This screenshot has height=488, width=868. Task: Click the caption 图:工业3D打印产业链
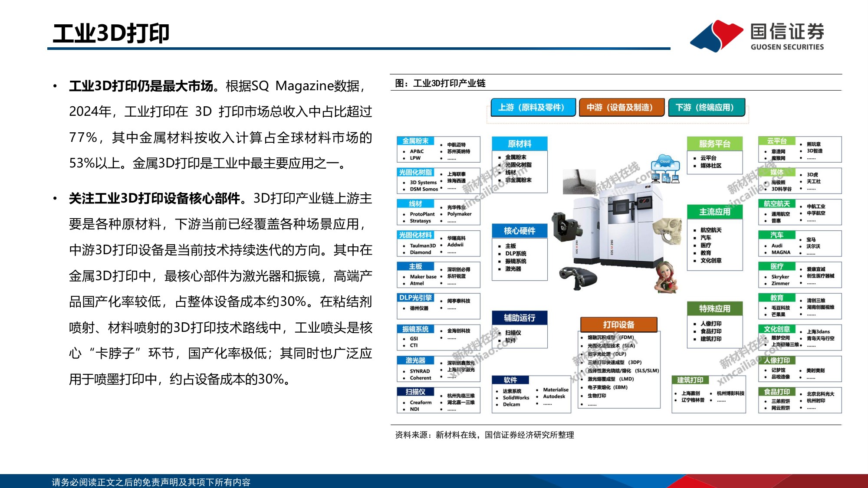[x=440, y=83]
